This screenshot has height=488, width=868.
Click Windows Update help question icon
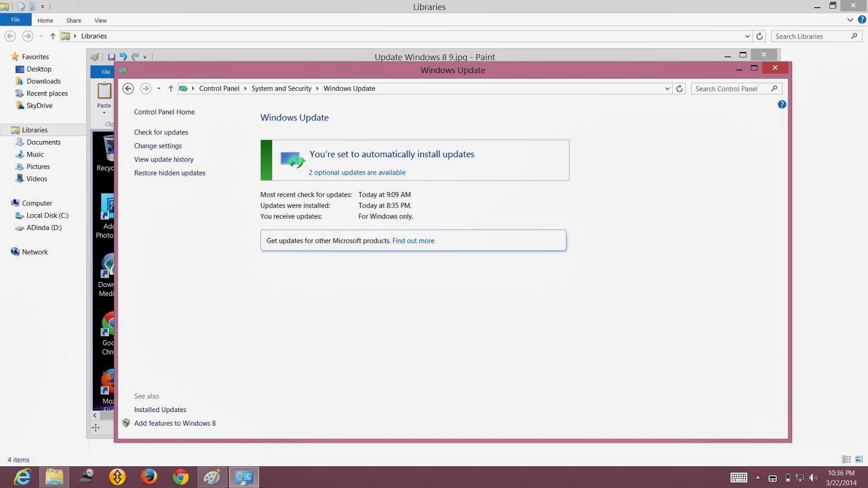coord(782,104)
